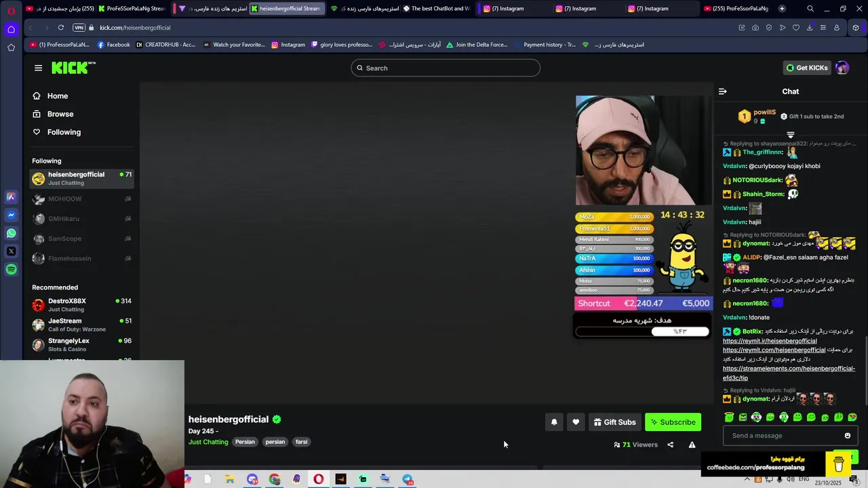868x488 pixels.
Task: Click the green Subscribe button
Action: (x=673, y=422)
